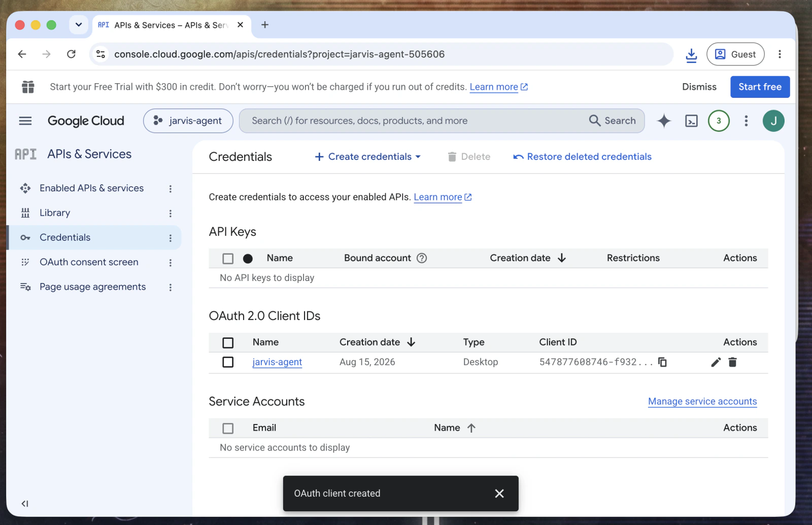Click the Restrictions column header

pyautogui.click(x=633, y=258)
